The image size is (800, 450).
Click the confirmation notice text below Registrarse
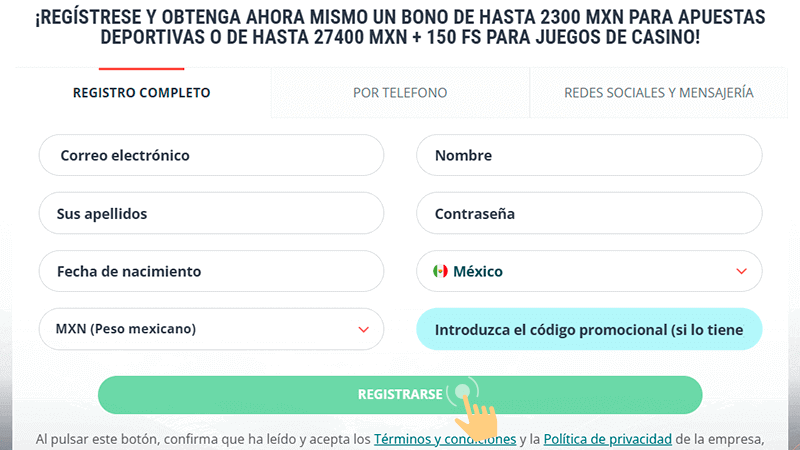[x=200, y=438]
